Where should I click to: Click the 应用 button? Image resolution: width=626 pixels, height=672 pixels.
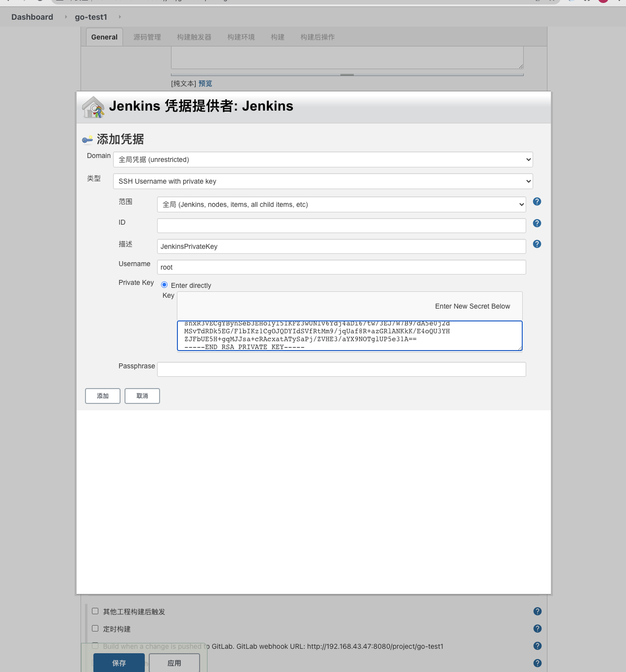click(x=174, y=663)
